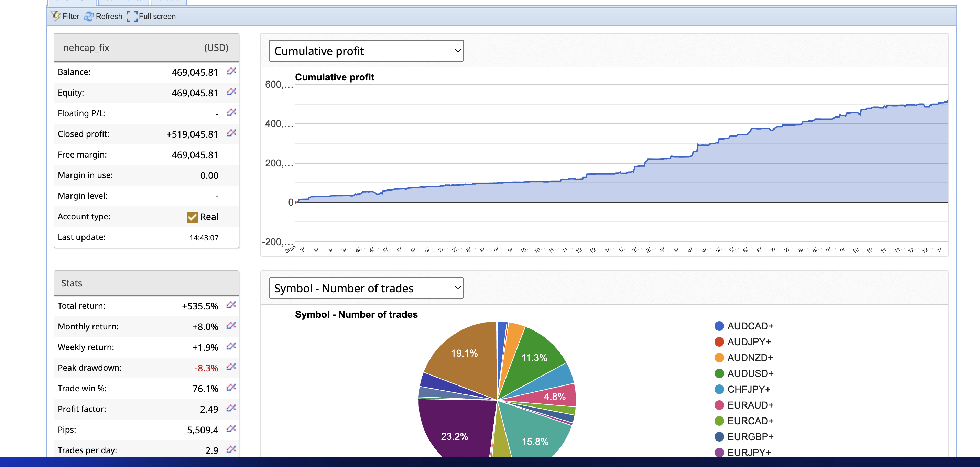Click the Full screen brackets icon
This screenshot has width=980, height=467.
click(x=132, y=17)
